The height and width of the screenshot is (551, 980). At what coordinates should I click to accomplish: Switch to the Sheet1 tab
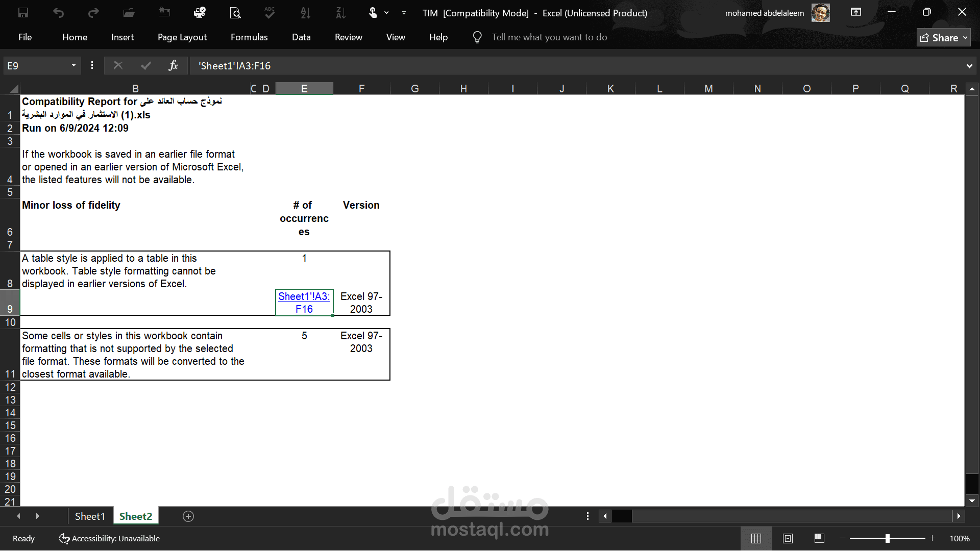click(90, 516)
